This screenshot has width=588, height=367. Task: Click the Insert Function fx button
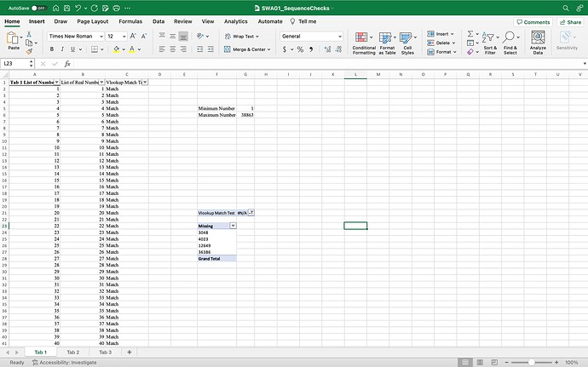click(x=67, y=64)
